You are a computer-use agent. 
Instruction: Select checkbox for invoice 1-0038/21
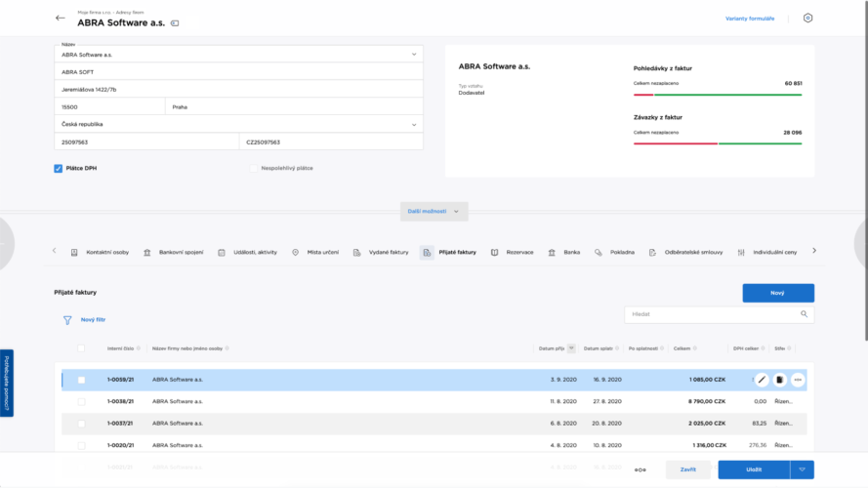click(81, 402)
